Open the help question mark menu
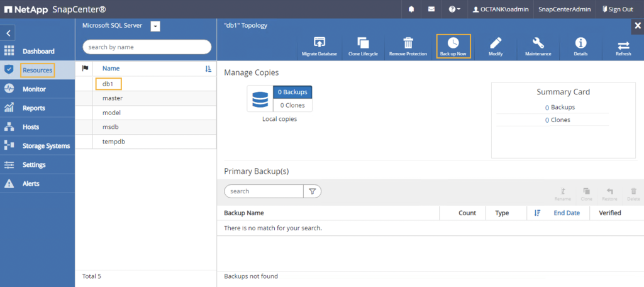 [x=454, y=9]
